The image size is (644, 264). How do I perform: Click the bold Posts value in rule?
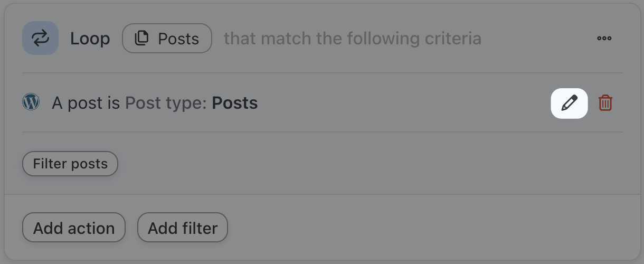point(234,103)
